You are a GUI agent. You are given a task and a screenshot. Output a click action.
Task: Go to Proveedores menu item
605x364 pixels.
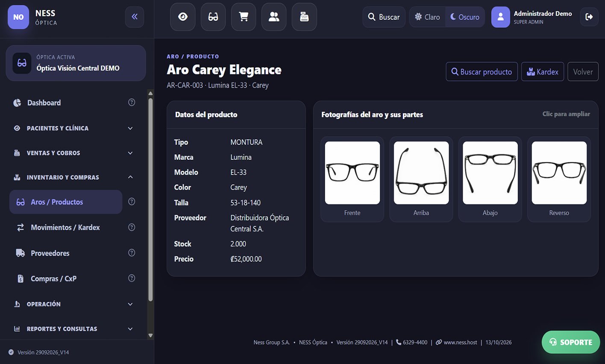coord(66,253)
